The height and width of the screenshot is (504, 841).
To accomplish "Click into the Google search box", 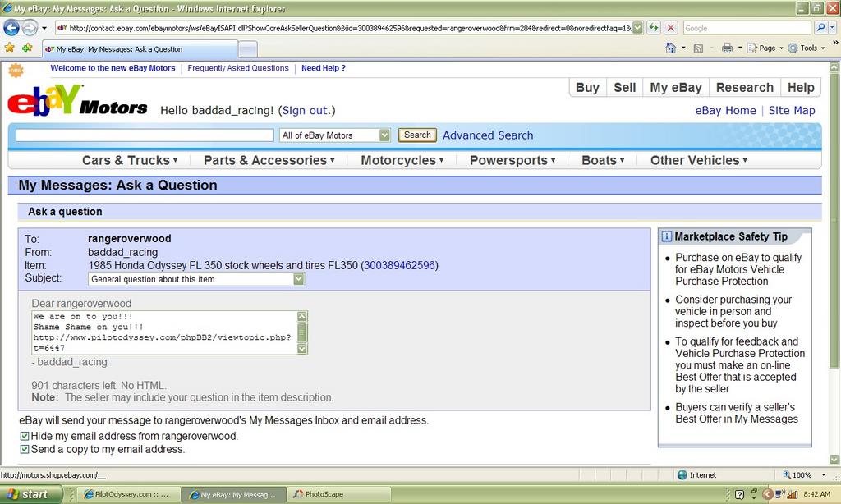I will click(x=747, y=28).
